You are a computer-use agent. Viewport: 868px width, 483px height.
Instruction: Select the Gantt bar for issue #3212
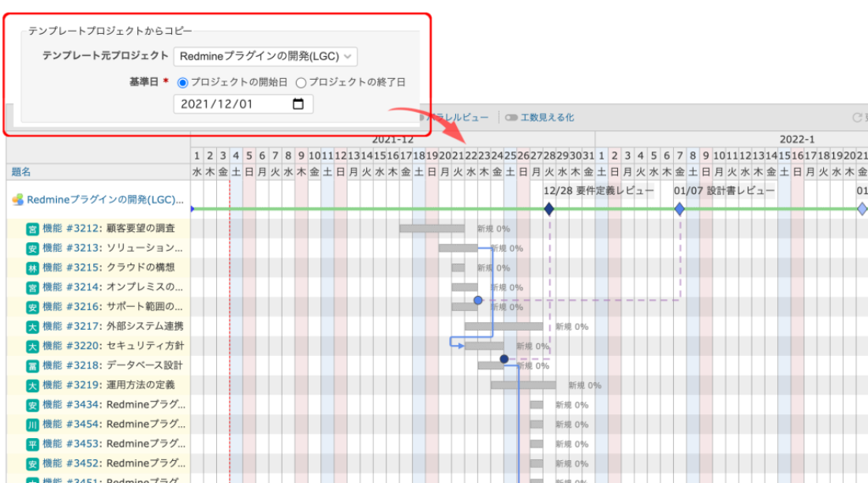(432, 228)
